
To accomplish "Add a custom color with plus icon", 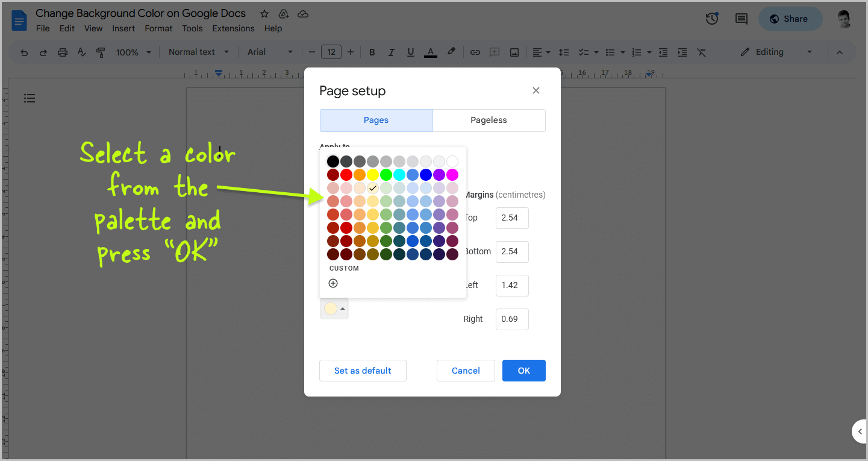I will pos(333,283).
